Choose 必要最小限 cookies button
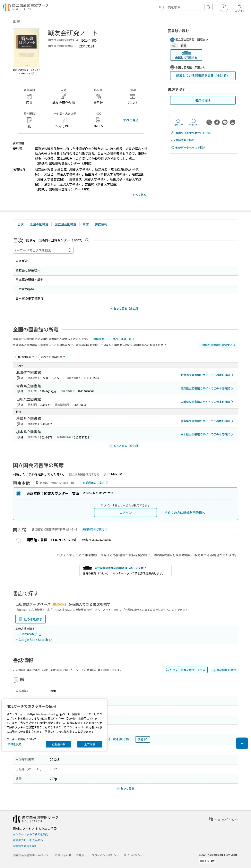The height and width of the screenshot is (868, 251). [58, 744]
